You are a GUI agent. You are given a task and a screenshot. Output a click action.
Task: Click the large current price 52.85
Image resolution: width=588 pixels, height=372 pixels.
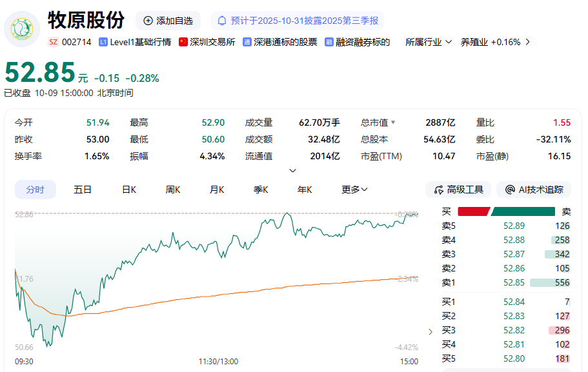click(x=40, y=73)
